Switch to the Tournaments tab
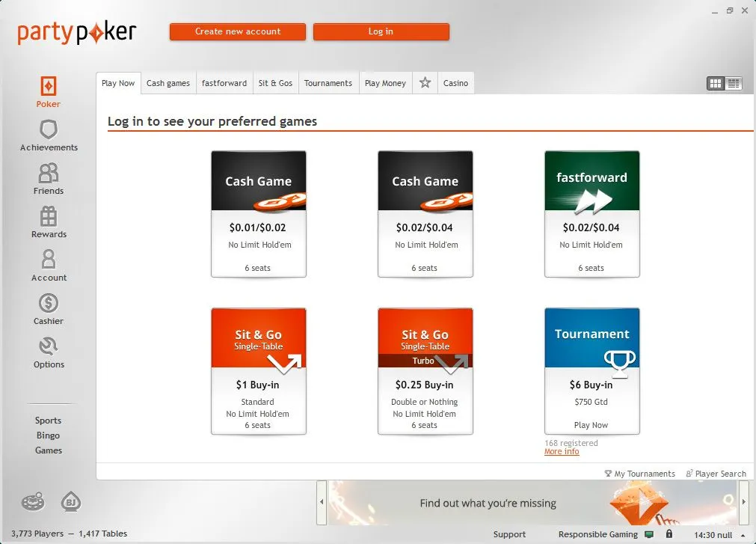 328,83
